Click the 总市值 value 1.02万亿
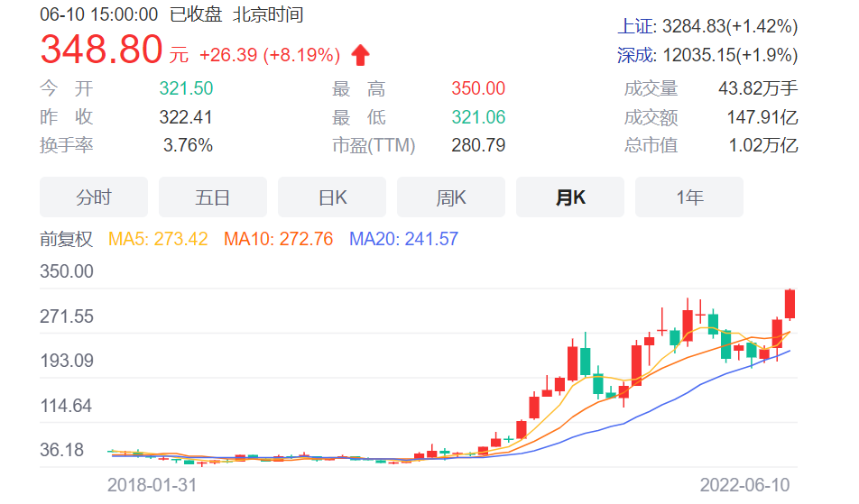Image resolution: width=859 pixels, height=504 pixels. (x=763, y=145)
